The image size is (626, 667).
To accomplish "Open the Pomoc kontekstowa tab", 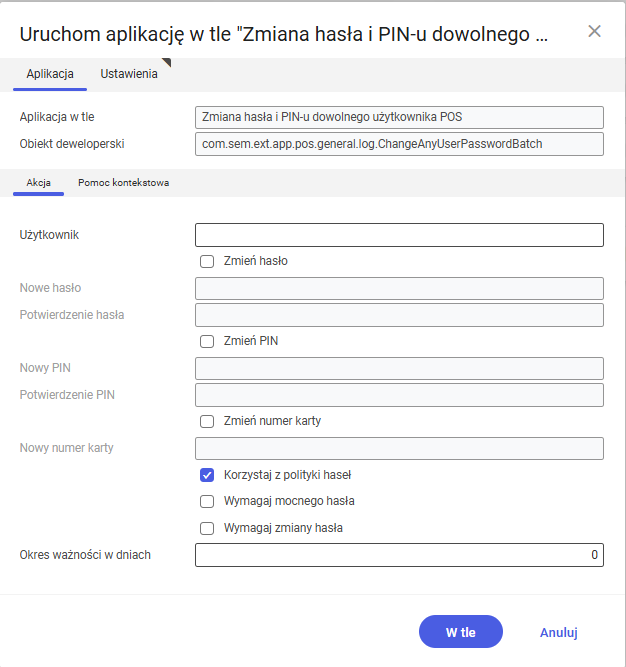I will (124, 182).
